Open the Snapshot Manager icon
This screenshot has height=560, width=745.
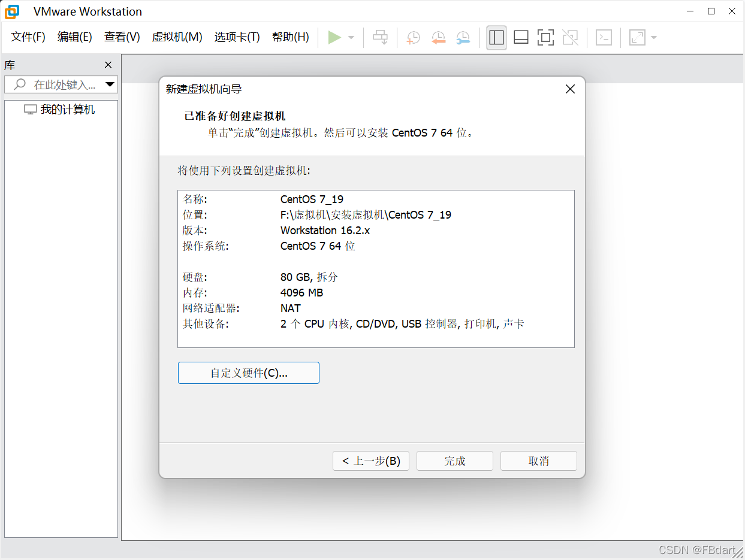[462, 37]
